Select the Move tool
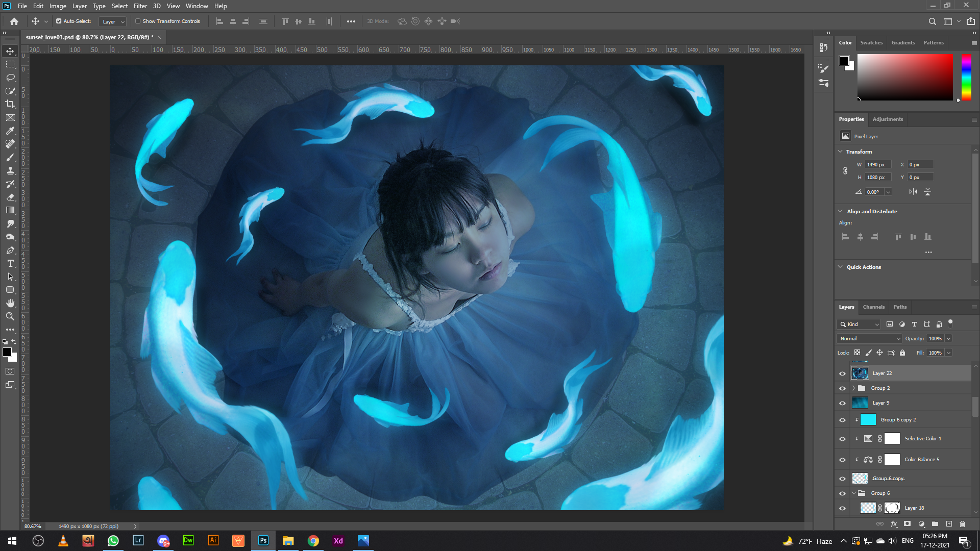 (x=10, y=51)
